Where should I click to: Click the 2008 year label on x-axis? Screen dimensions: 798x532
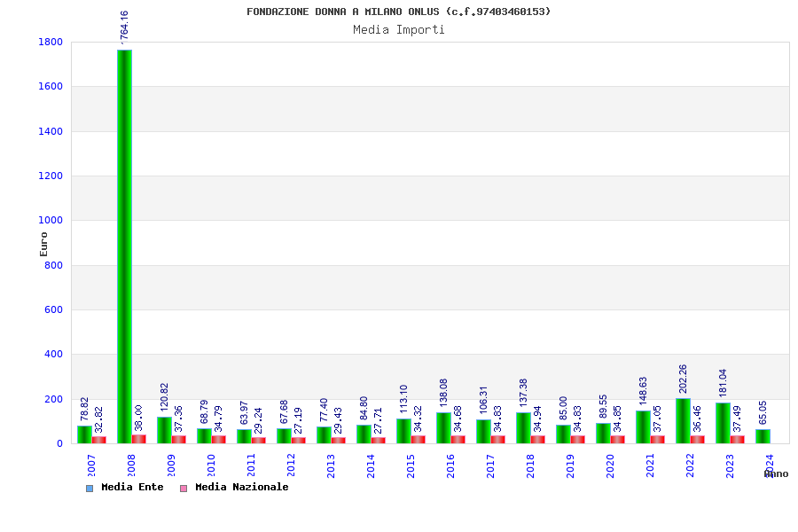[131, 465]
